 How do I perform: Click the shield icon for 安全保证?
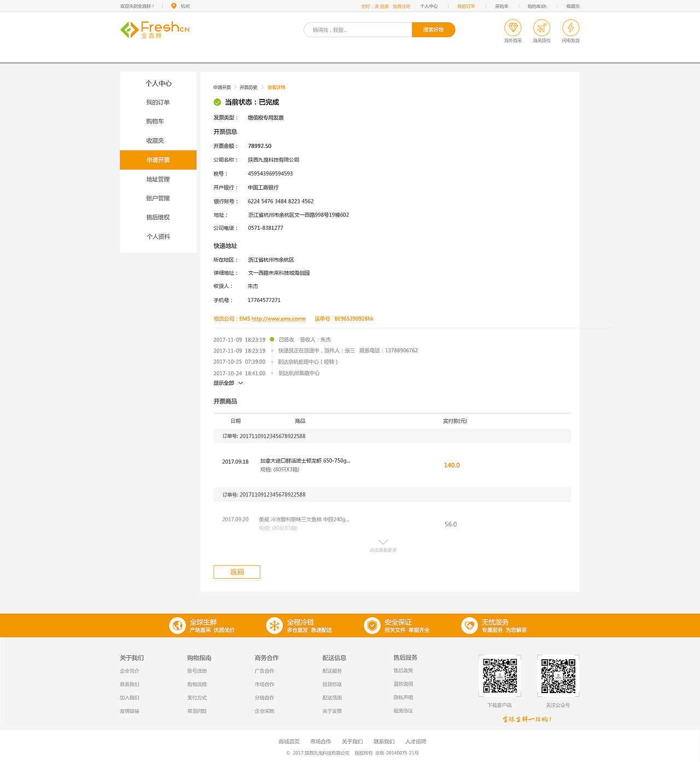(372, 625)
